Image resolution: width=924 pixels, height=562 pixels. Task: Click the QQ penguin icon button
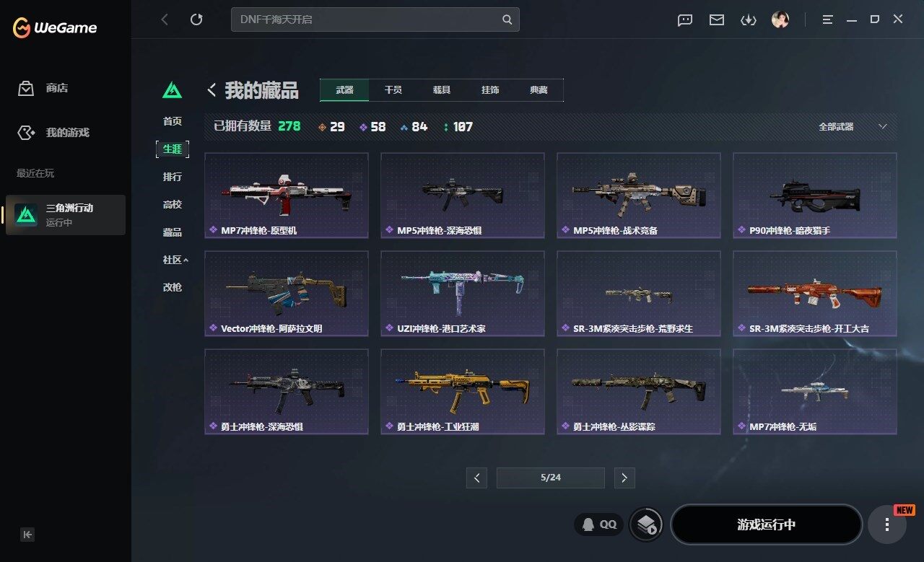coord(599,524)
